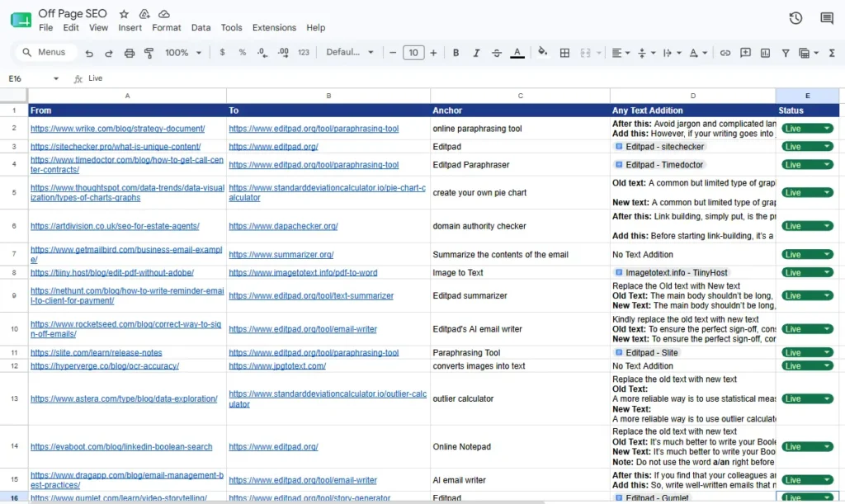Toggle bold formatting
The width and height of the screenshot is (845, 504).
point(456,52)
